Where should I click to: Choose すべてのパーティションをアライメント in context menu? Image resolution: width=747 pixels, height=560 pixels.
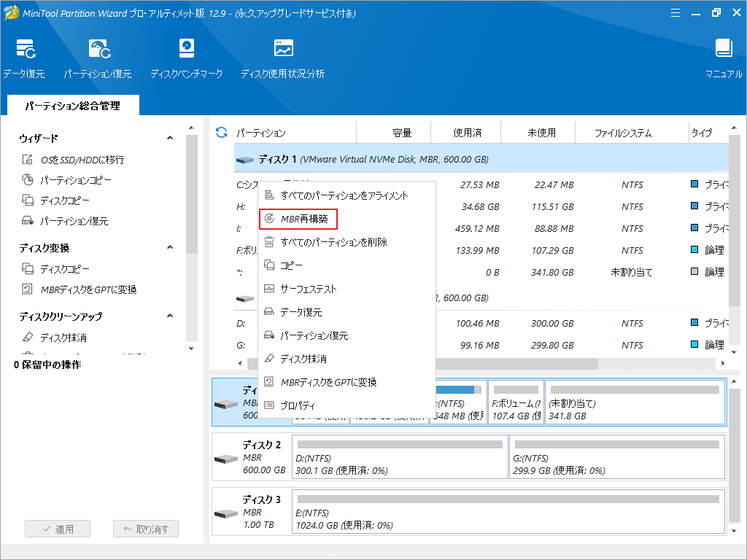point(347,195)
